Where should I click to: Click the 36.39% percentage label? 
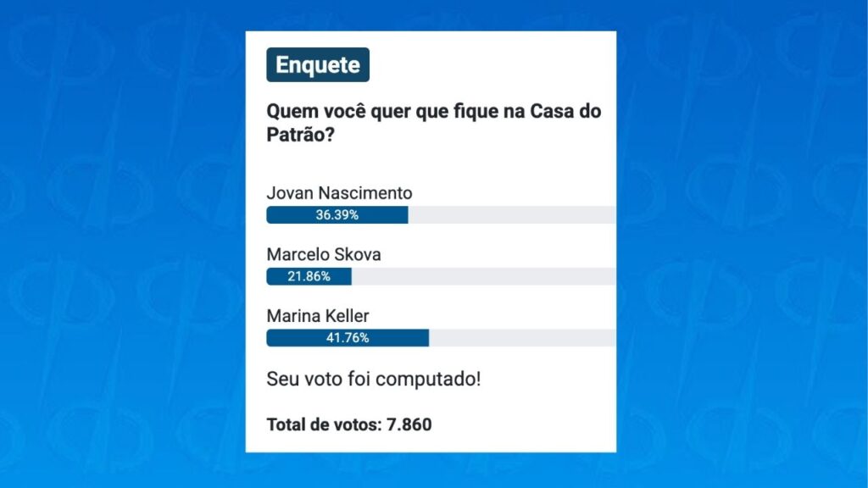coord(337,214)
